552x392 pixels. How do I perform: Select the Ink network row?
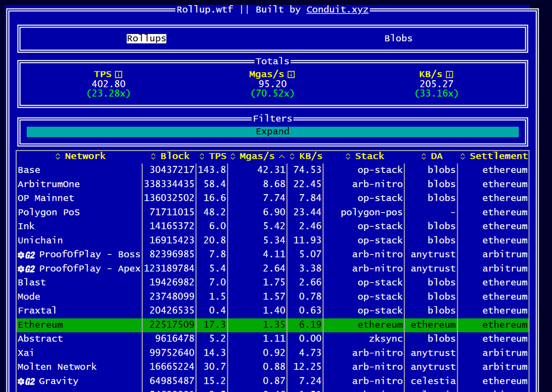coord(272,226)
